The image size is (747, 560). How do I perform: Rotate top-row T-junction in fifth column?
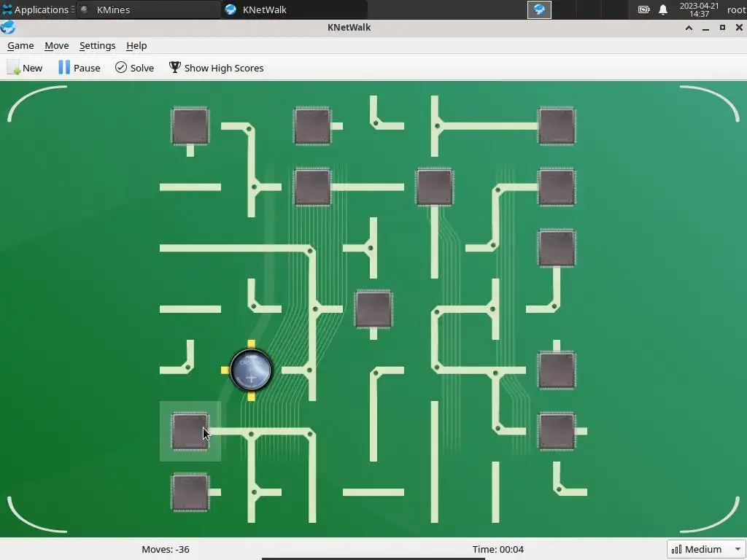(x=434, y=126)
